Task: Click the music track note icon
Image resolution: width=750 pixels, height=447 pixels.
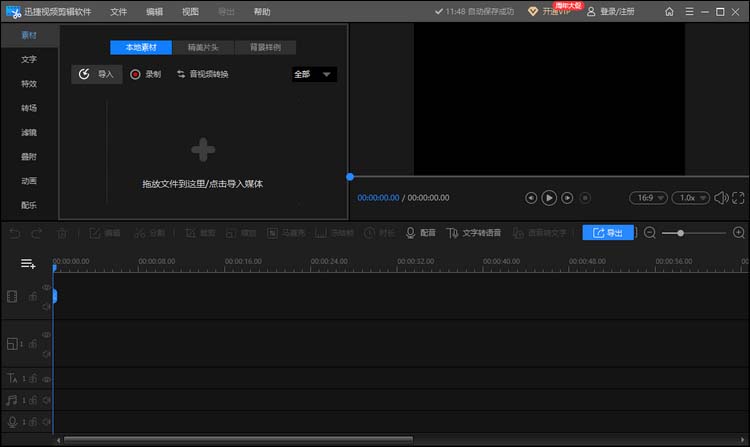Action: 11,400
